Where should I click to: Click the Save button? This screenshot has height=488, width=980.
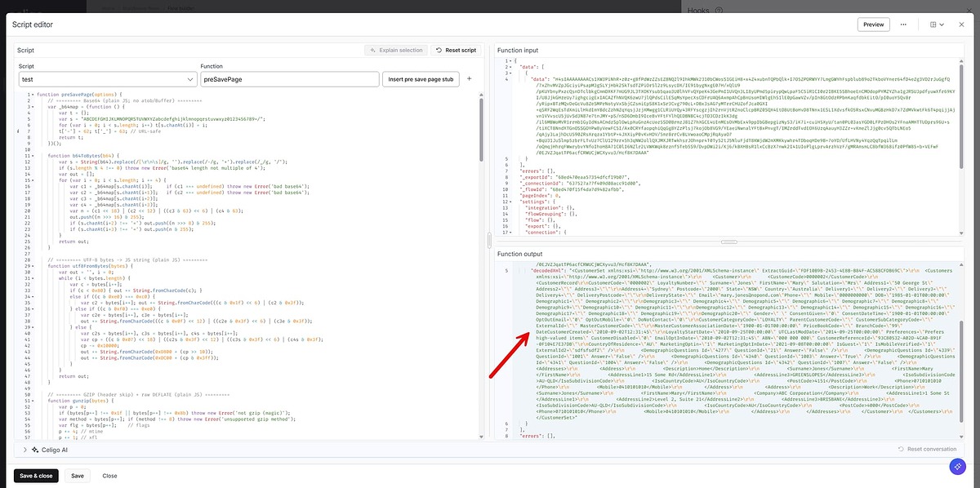tap(77, 476)
